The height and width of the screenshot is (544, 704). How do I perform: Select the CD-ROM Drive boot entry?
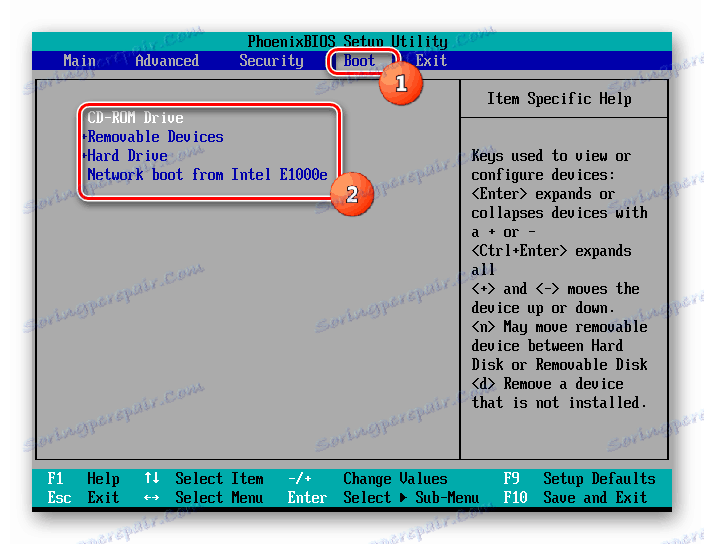[x=135, y=118]
